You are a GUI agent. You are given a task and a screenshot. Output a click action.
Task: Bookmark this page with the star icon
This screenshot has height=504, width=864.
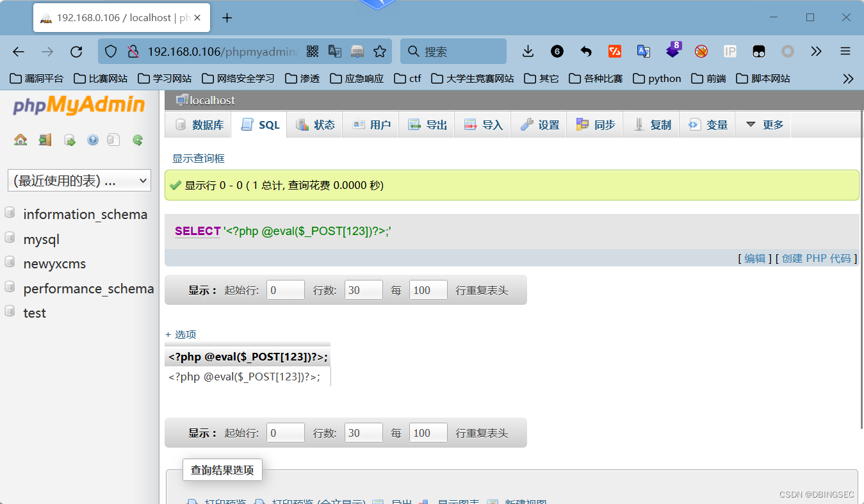pos(380,52)
